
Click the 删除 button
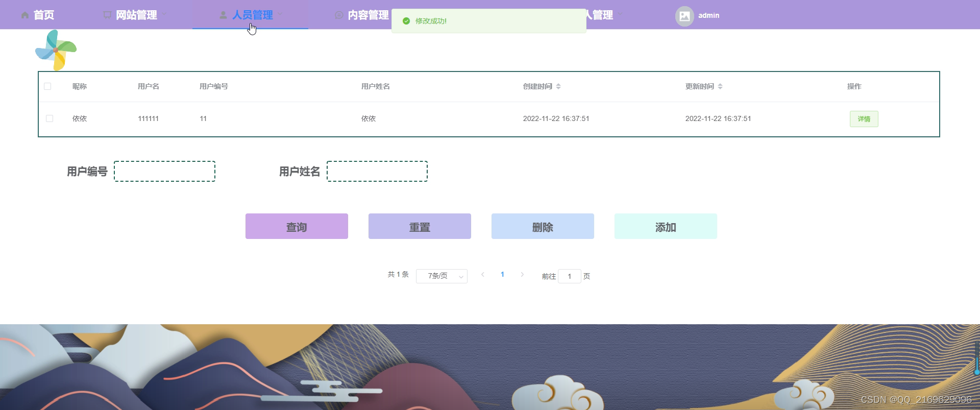(x=543, y=226)
